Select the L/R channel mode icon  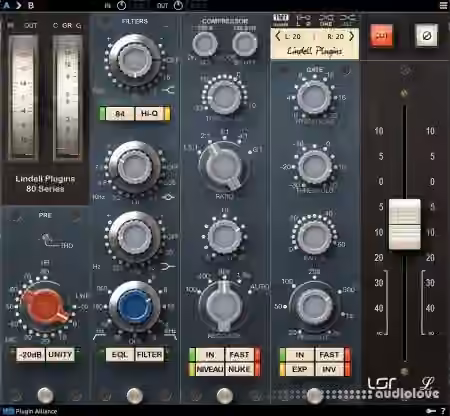(304, 20)
